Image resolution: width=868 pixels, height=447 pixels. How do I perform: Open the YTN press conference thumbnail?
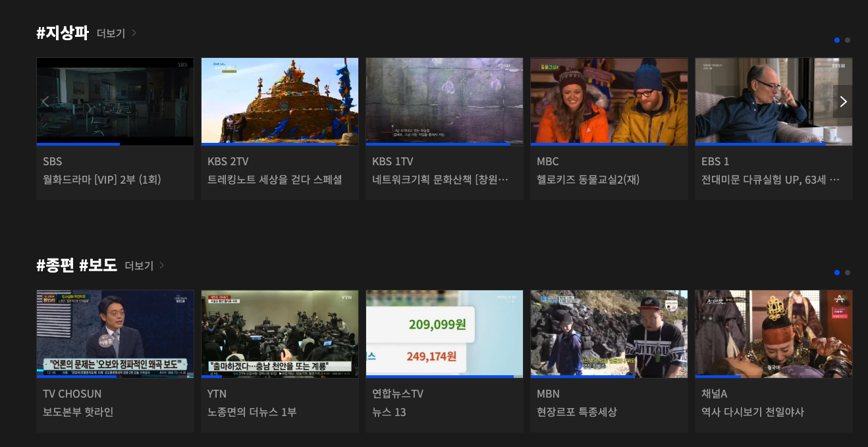(x=280, y=334)
